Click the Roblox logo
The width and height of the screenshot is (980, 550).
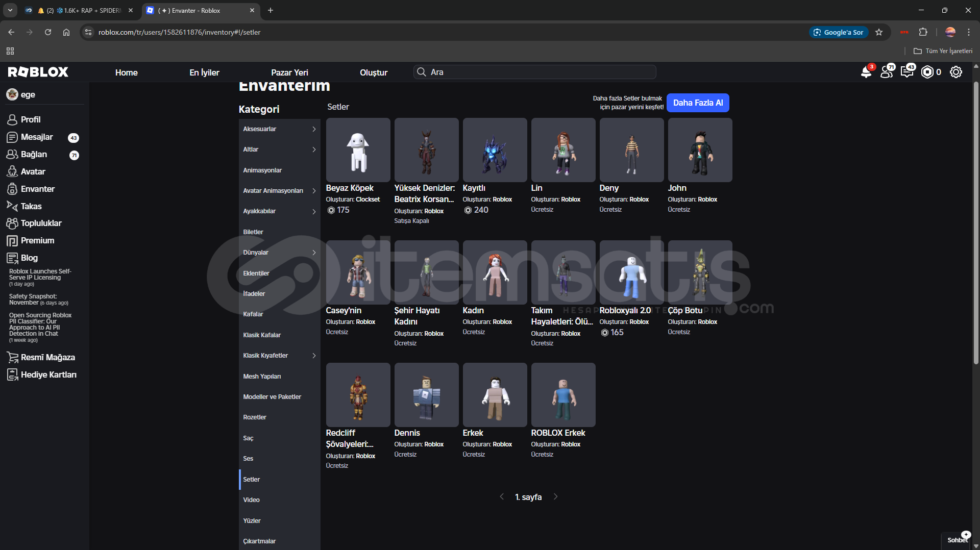click(38, 72)
